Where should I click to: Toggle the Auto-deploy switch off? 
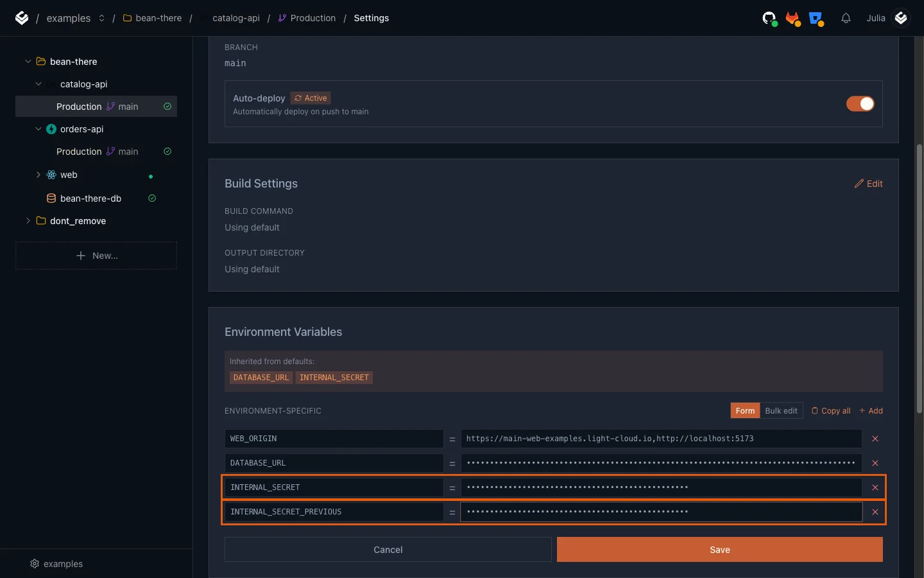coord(860,104)
